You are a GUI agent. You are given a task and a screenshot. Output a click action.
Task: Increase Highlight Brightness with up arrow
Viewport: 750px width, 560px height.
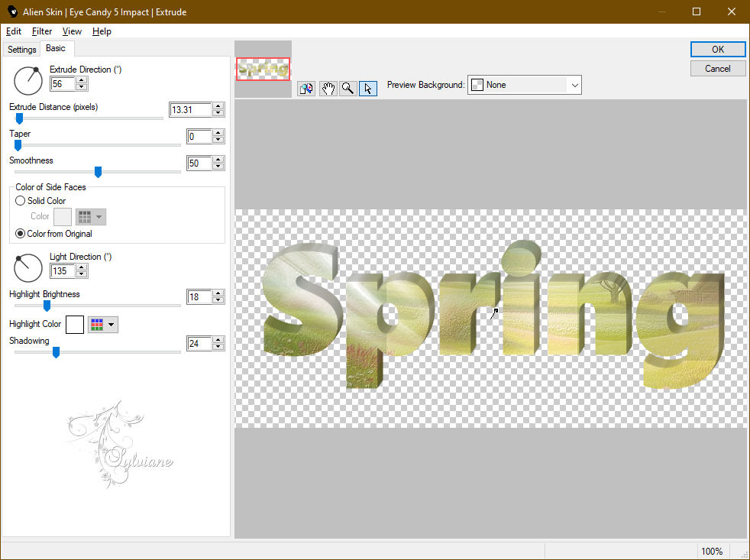(x=218, y=293)
